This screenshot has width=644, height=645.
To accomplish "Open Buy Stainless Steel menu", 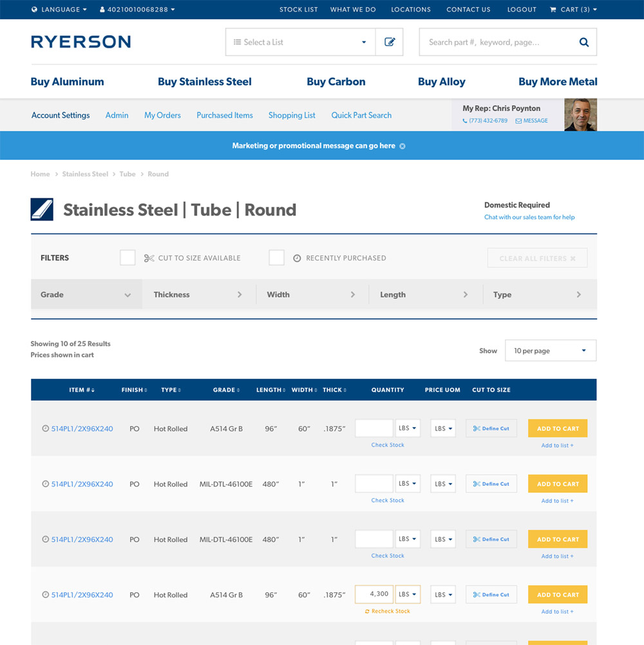I will point(205,81).
